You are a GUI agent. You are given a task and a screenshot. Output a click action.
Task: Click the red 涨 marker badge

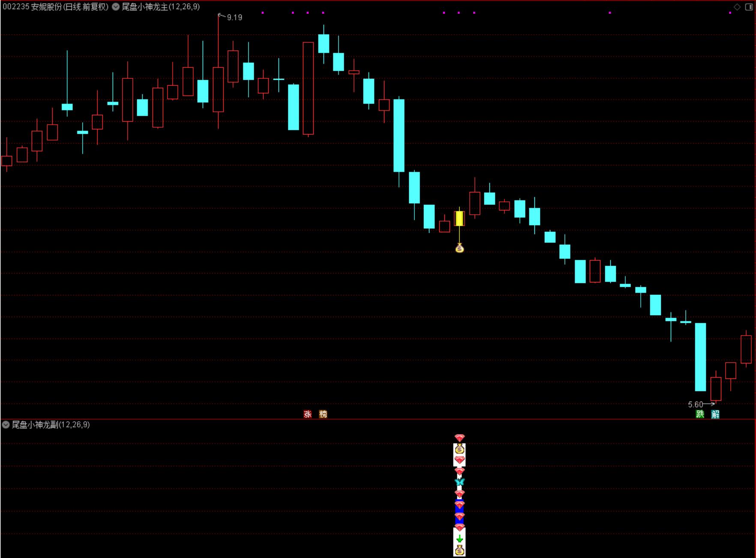[308, 414]
